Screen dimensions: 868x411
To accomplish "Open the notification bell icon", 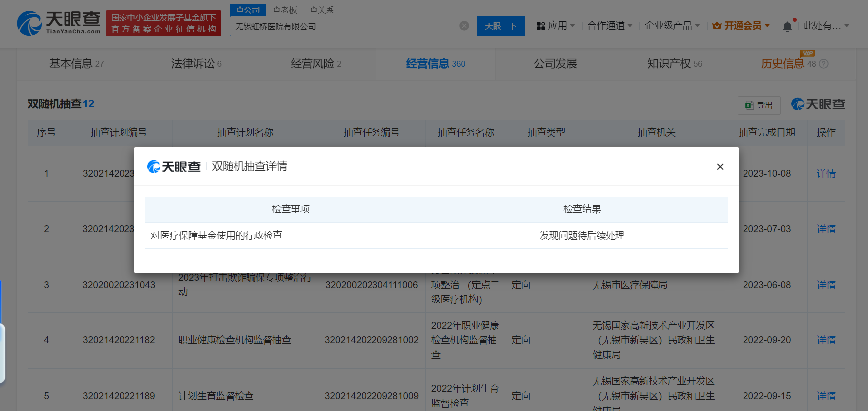I will 787,26.
